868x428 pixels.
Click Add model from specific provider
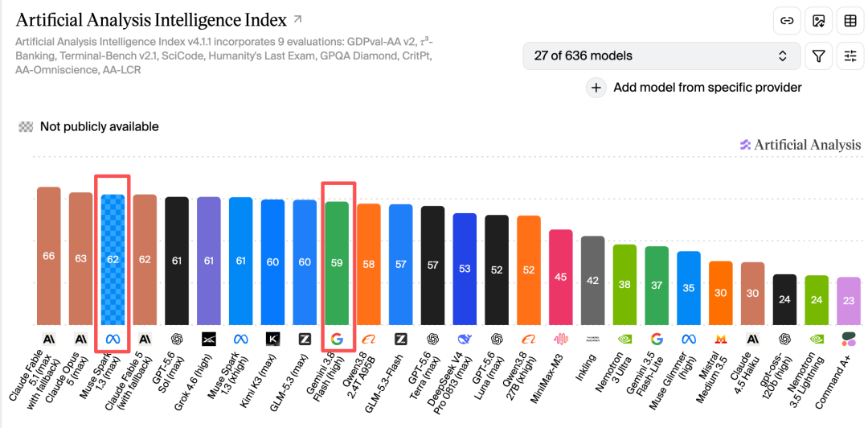707,88
